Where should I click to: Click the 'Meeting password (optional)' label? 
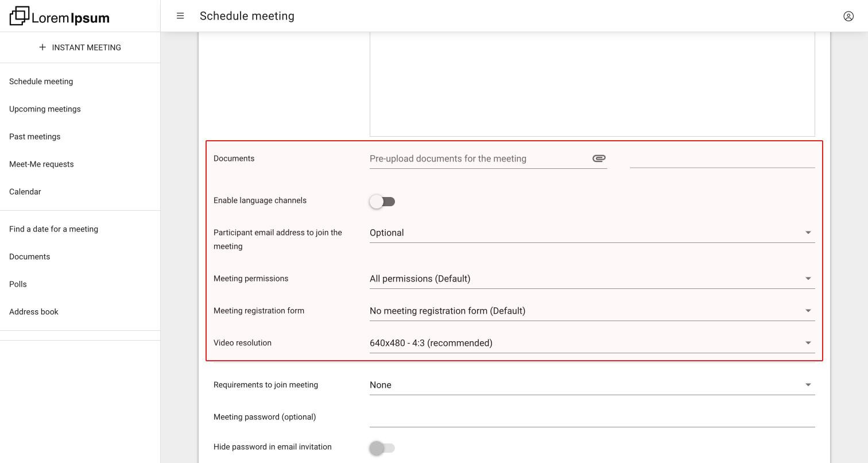pyautogui.click(x=265, y=417)
